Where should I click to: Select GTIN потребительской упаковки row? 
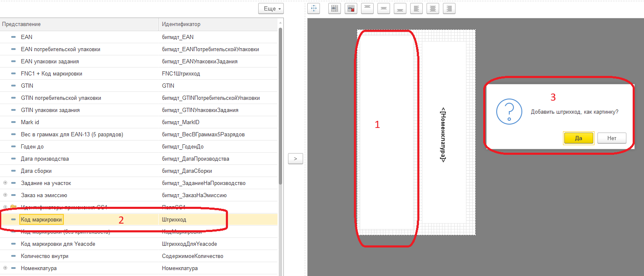click(139, 98)
